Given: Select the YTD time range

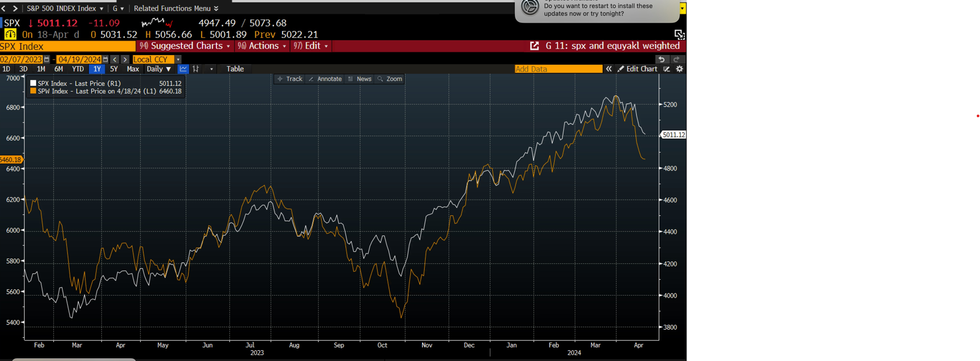Looking at the screenshot, I should pos(78,69).
